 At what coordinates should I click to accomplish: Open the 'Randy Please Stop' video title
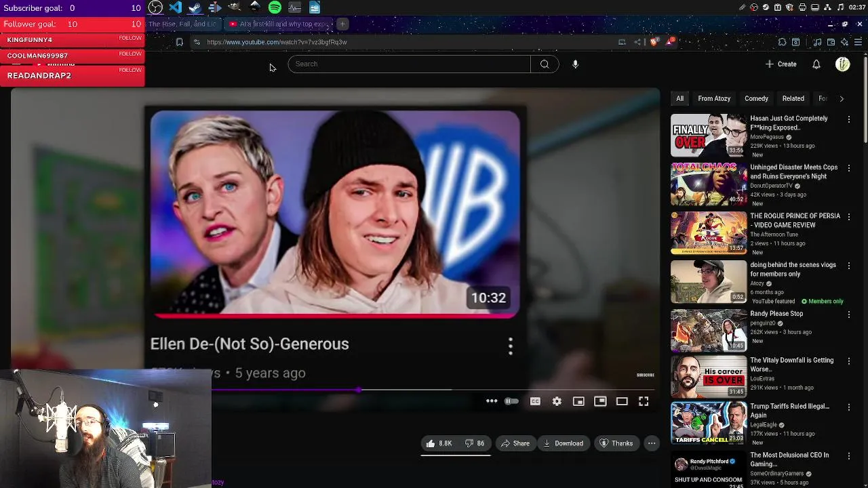(776, 314)
